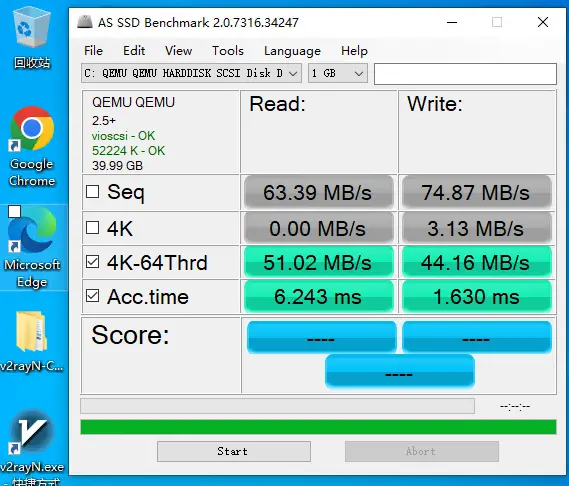Tick the checkbox on the Edge desktop icon
The height and width of the screenshot is (486, 569).
tap(15, 212)
